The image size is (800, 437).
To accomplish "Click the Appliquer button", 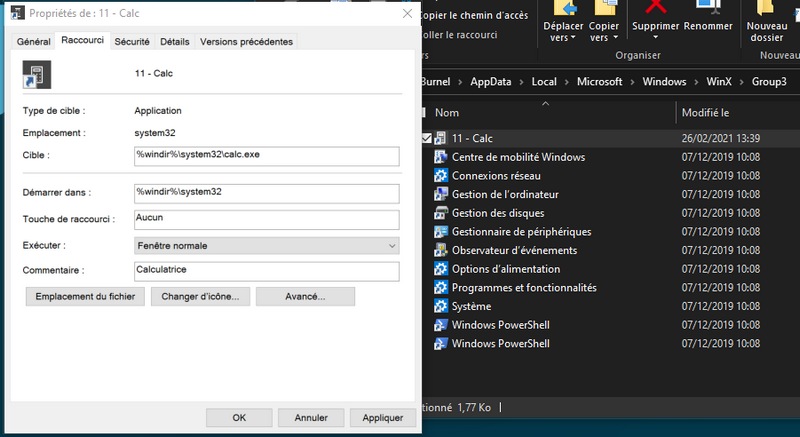I will 383,418.
